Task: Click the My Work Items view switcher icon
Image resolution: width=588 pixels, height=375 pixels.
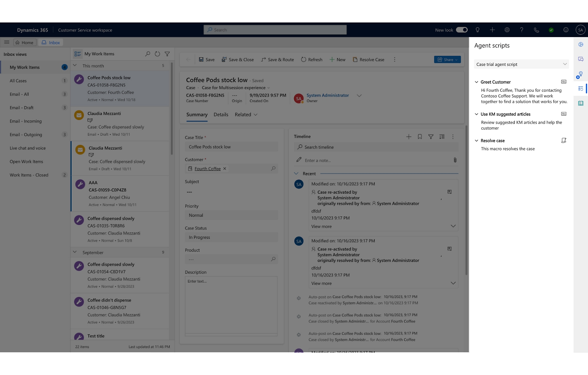Action: tap(77, 54)
